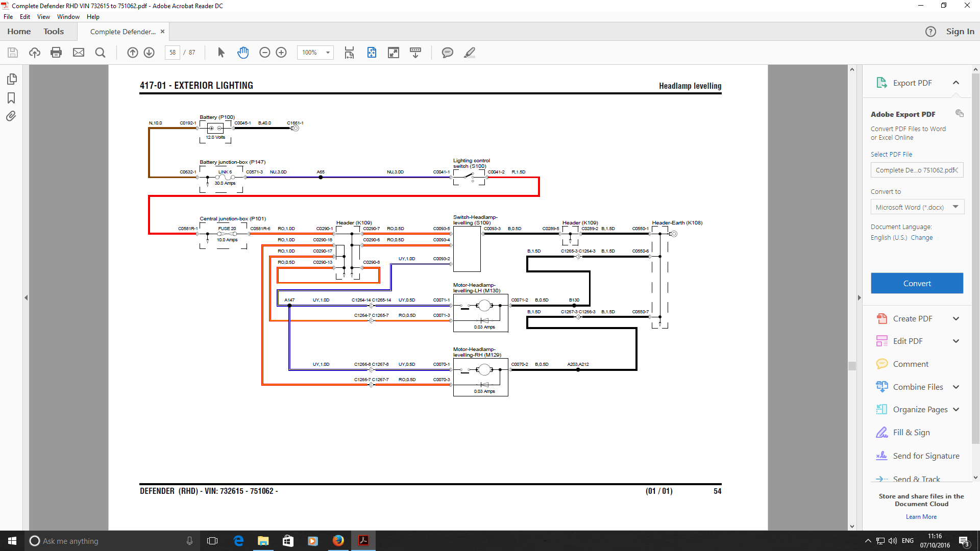Open Convert to Microsoft Word dropdown
980x551 pixels.
tap(917, 207)
